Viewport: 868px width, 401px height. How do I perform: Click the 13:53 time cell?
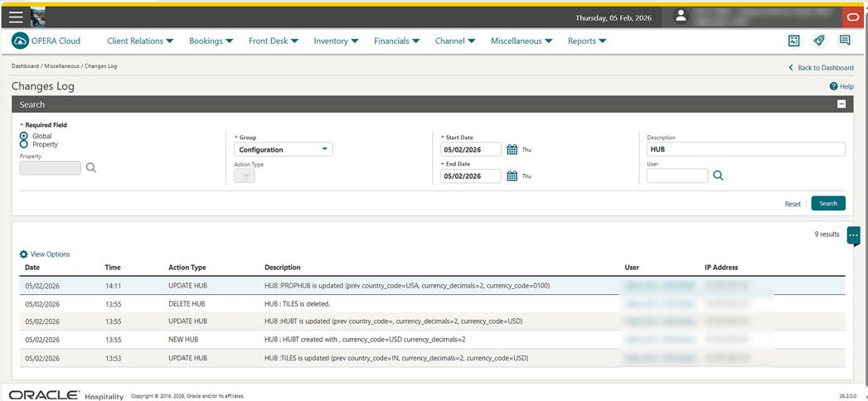(113, 358)
